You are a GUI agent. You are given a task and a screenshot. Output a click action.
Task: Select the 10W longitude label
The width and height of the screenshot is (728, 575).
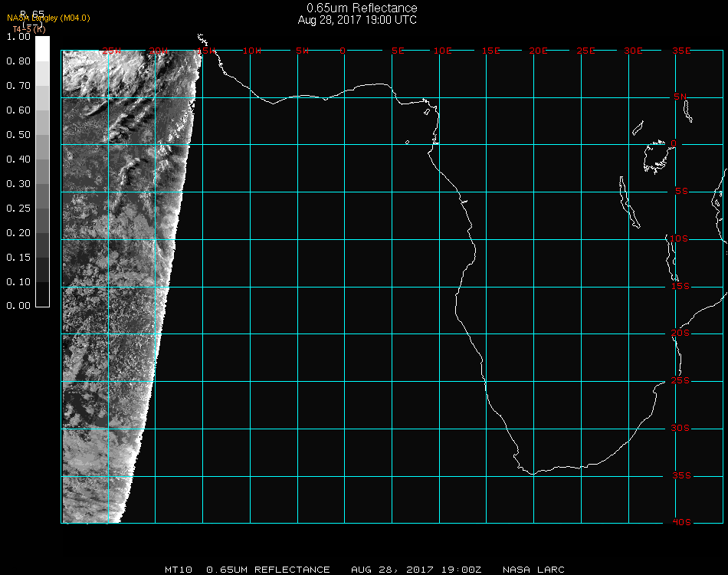252,51
